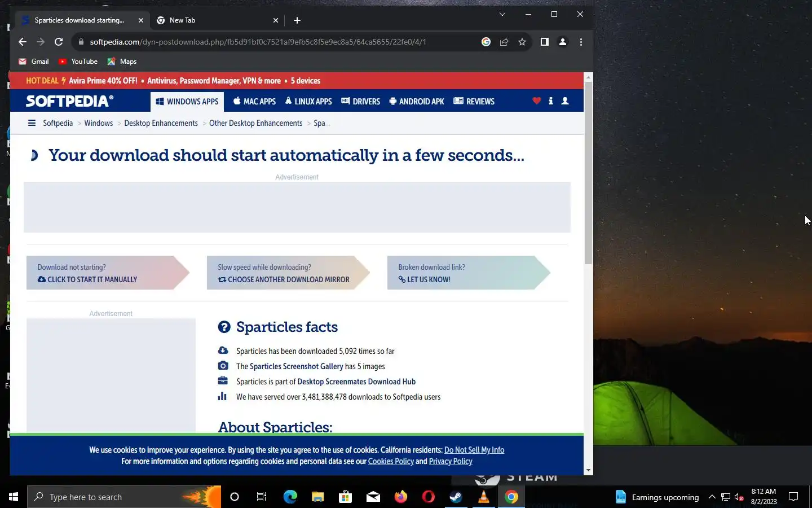Open the hamburger menu beside breadcrumbs
This screenshot has height=508, width=812.
[x=32, y=123]
